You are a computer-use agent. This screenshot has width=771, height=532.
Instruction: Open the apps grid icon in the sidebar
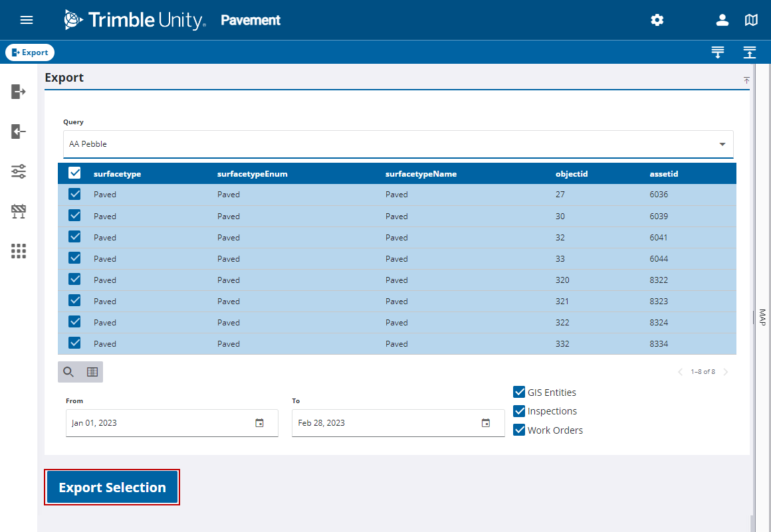19,251
